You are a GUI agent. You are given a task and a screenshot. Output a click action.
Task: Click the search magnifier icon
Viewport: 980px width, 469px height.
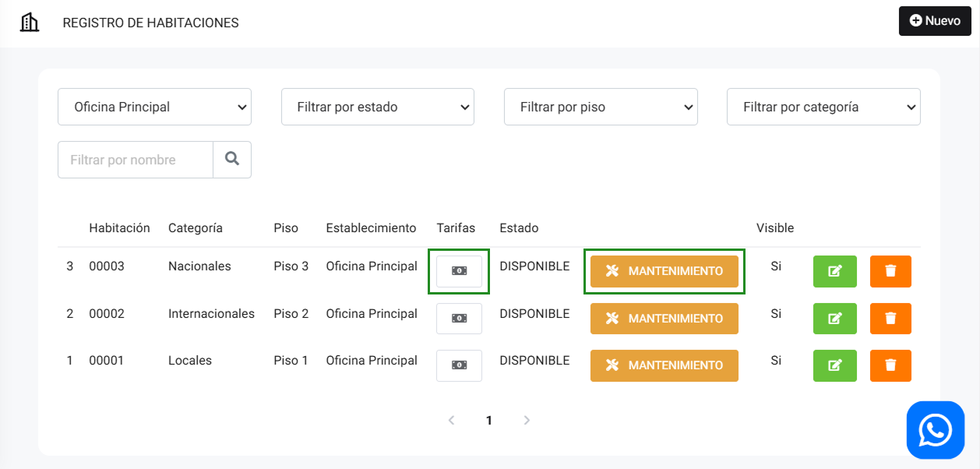click(x=232, y=159)
